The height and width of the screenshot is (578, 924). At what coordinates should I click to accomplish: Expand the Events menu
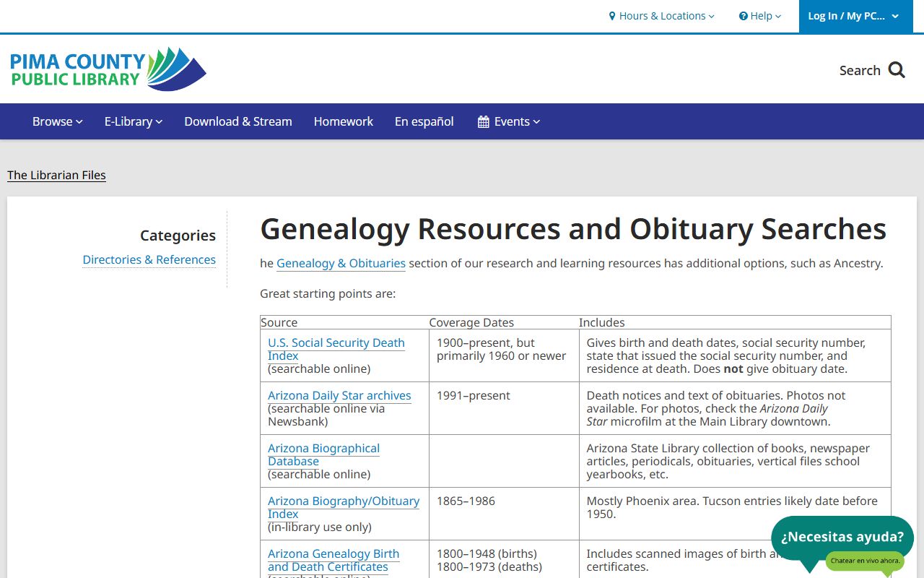[509, 121]
